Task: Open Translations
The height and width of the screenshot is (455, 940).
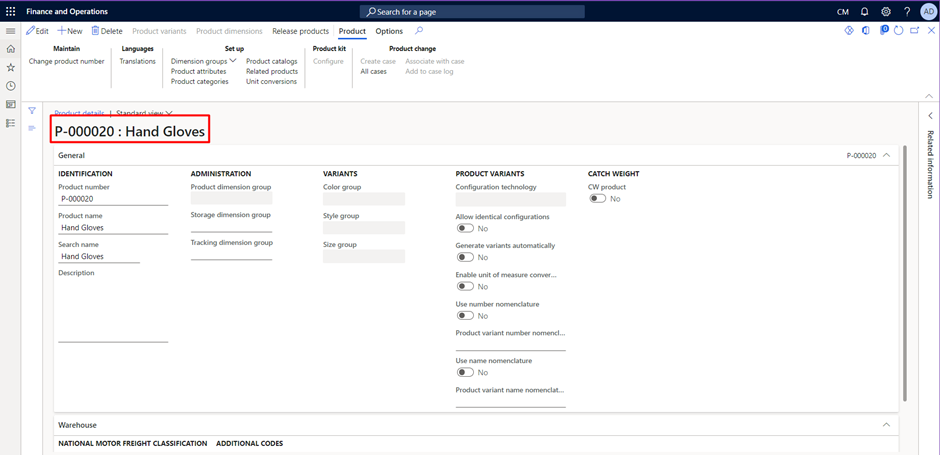Action: pos(137,61)
